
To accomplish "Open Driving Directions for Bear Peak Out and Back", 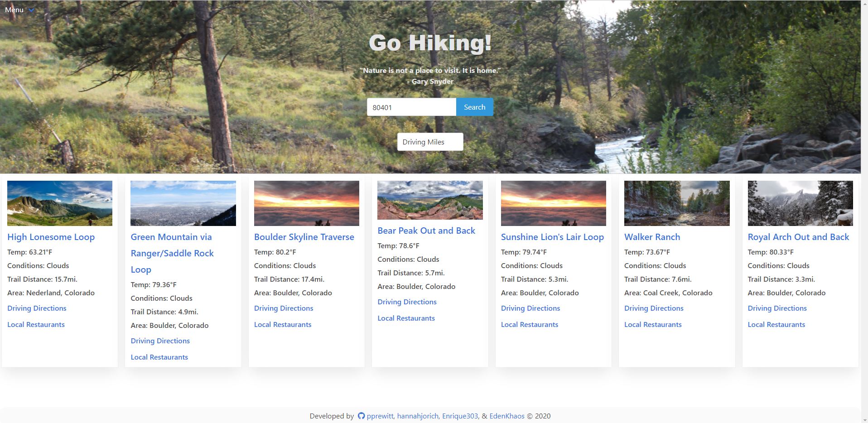I will tap(407, 302).
